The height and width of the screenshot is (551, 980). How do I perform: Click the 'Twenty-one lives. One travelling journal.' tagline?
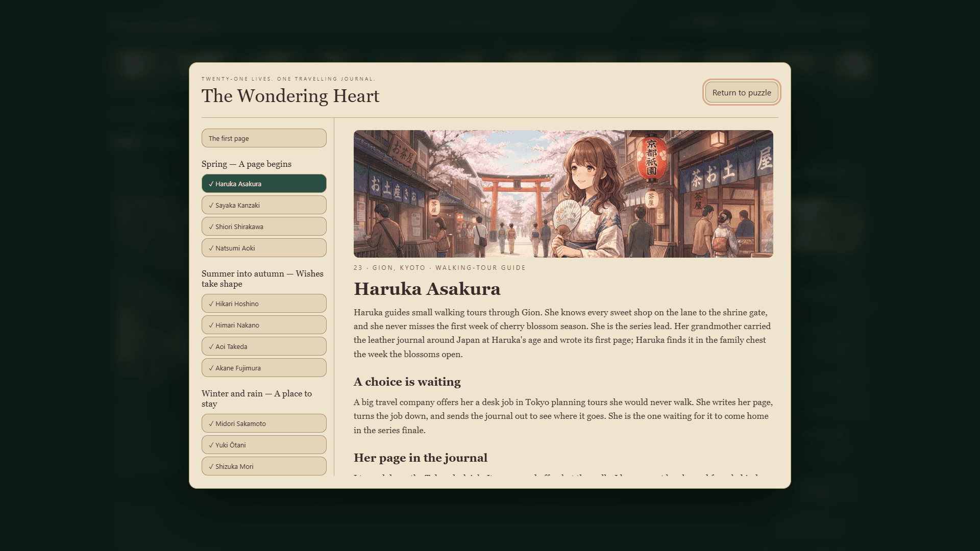tap(288, 79)
